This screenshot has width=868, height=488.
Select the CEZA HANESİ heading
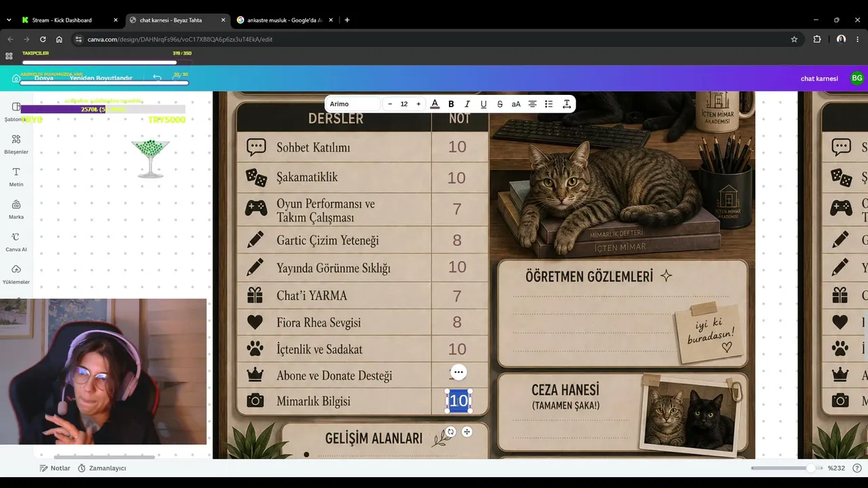coord(566,390)
